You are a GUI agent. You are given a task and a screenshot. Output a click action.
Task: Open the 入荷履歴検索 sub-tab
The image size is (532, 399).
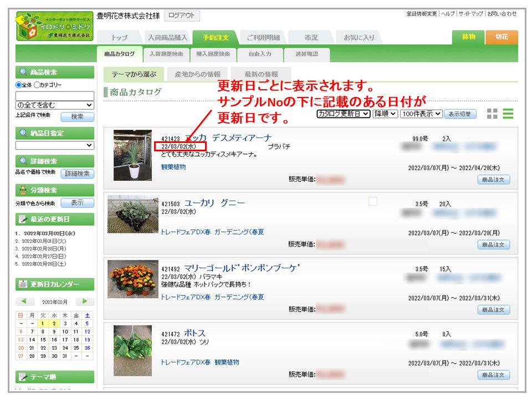pos(166,54)
